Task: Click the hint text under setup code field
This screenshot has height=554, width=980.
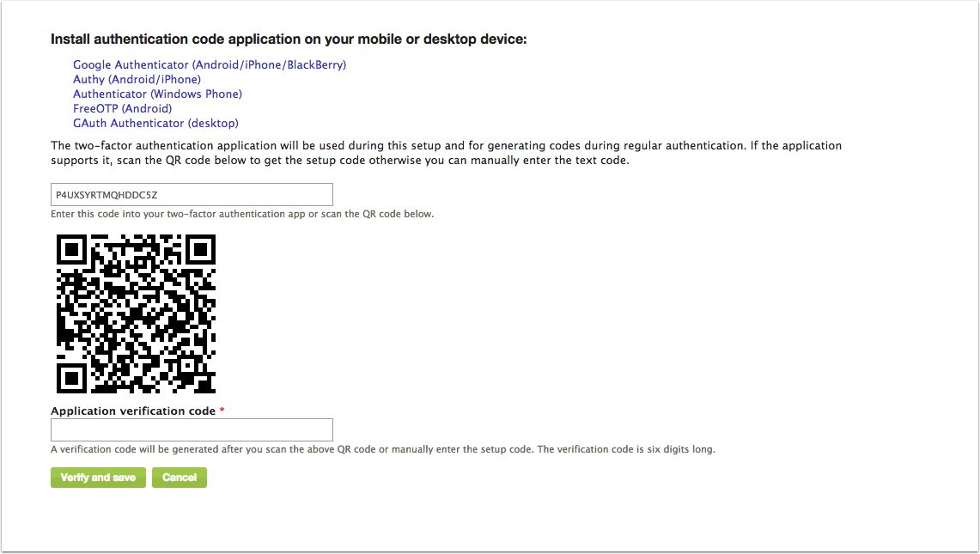Action: coord(242,214)
